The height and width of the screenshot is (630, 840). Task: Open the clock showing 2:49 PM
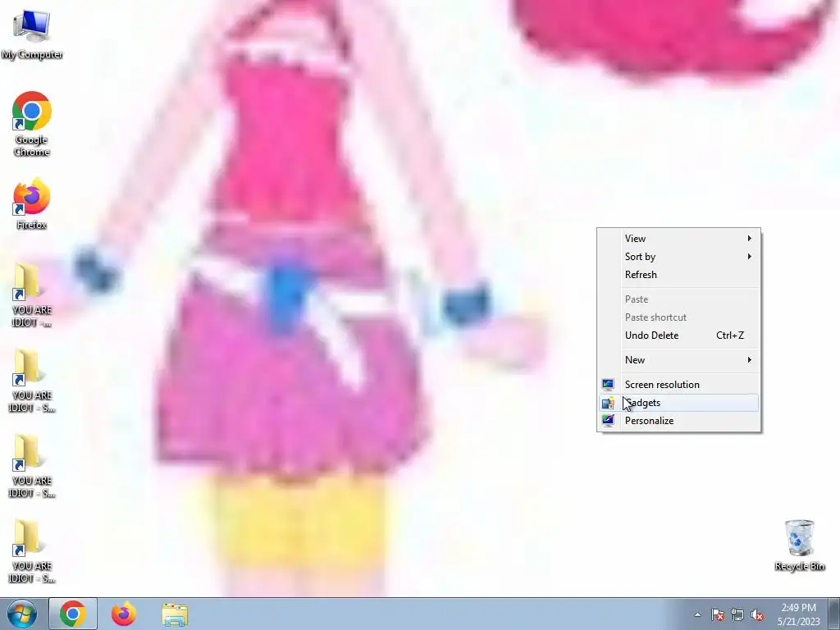pos(798,614)
